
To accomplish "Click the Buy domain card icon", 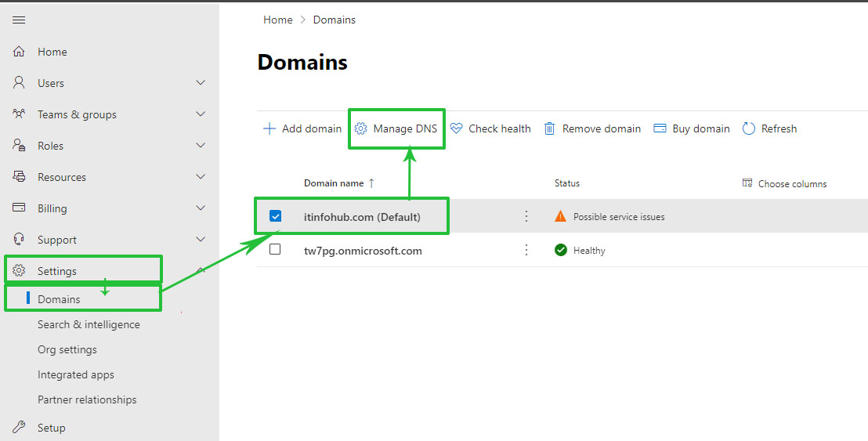I will point(660,128).
